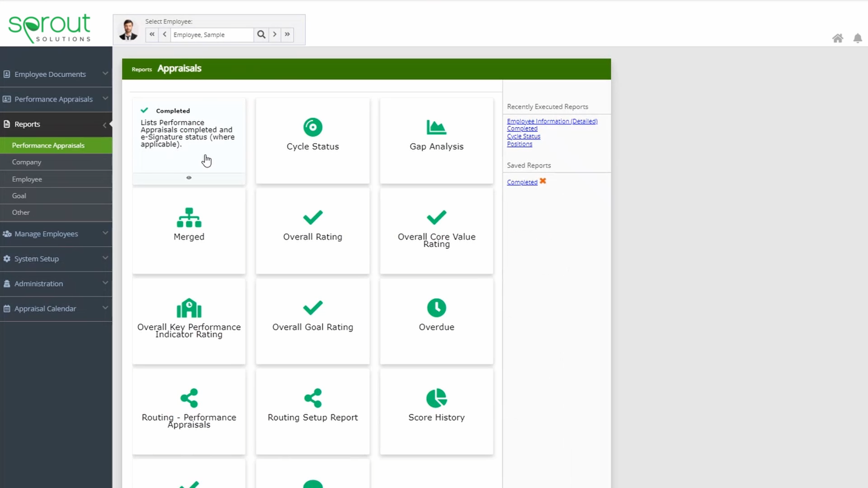Expand the Administration section
The width and height of the screenshot is (868, 488).
point(39,283)
